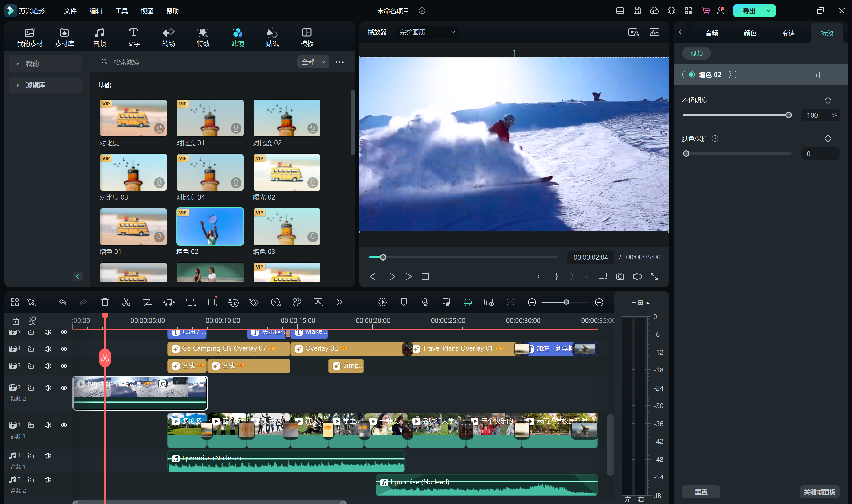The width and height of the screenshot is (852, 504).
Task: Expand more timeline tools chevrons
Action: click(x=339, y=302)
